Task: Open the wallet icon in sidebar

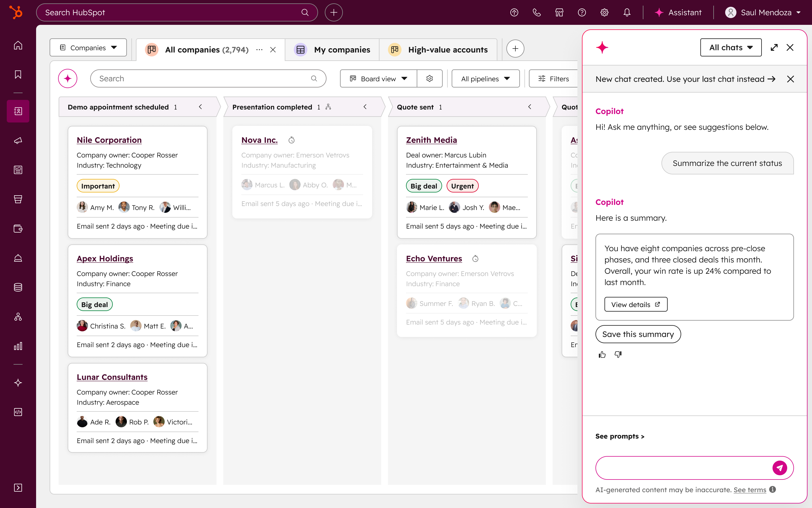Action: pyautogui.click(x=18, y=229)
